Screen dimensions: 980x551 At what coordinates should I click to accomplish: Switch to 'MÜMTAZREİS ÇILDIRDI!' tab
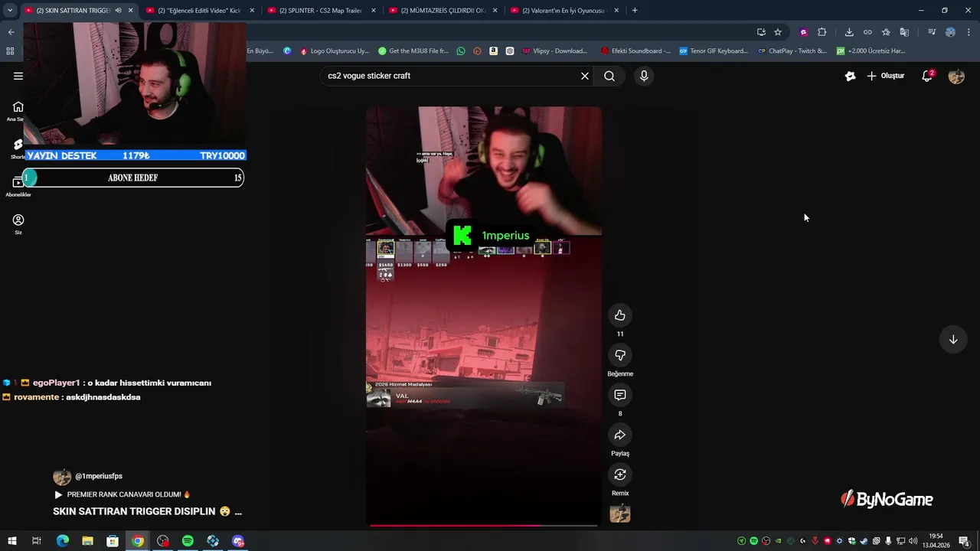pos(442,11)
